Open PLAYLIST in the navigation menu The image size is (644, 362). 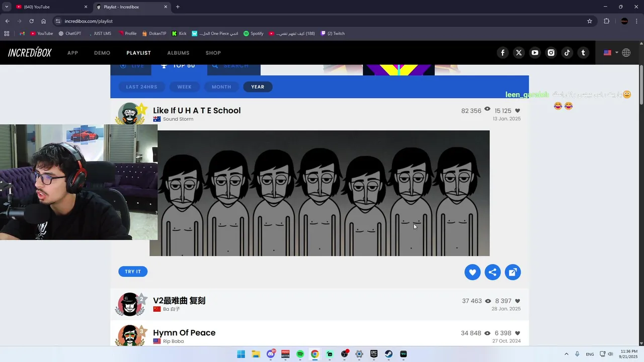(139, 53)
